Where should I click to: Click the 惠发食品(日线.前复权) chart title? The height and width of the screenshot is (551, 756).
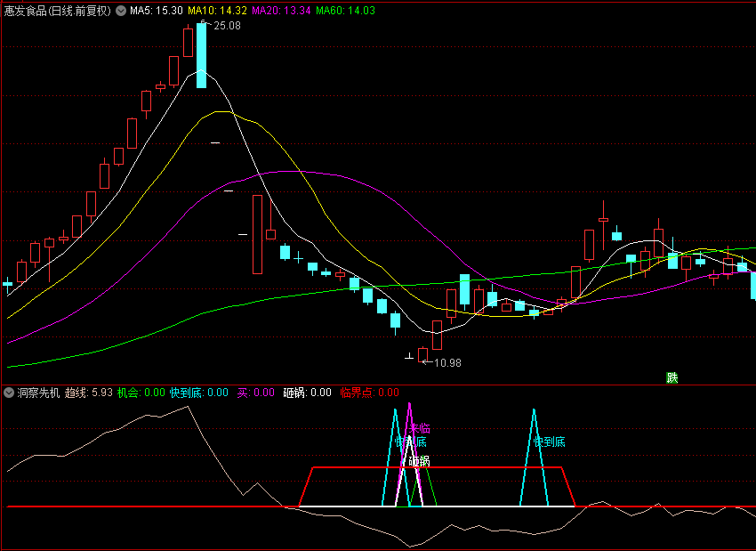click(58, 11)
